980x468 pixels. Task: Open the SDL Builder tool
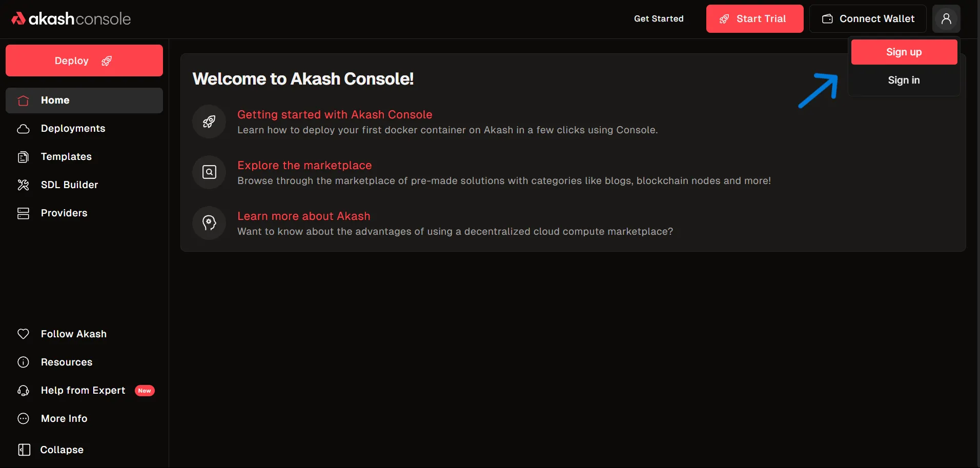click(x=69, y=185)
